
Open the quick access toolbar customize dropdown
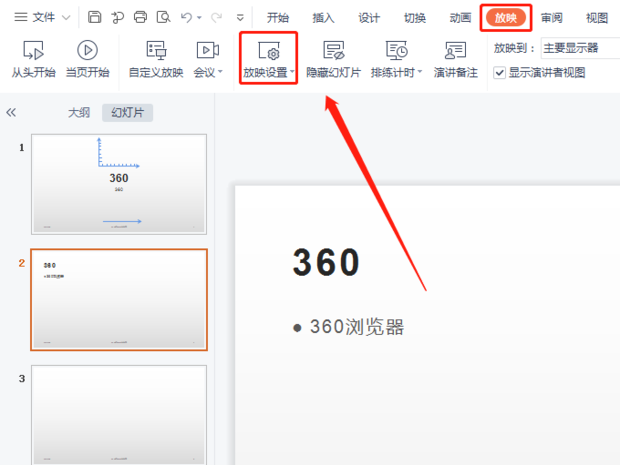240,18
